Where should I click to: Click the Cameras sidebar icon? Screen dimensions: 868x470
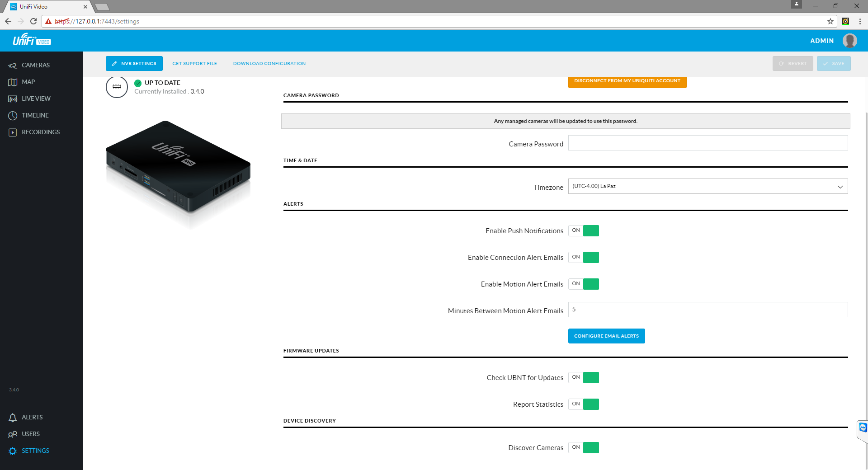(x=13, y=65)
